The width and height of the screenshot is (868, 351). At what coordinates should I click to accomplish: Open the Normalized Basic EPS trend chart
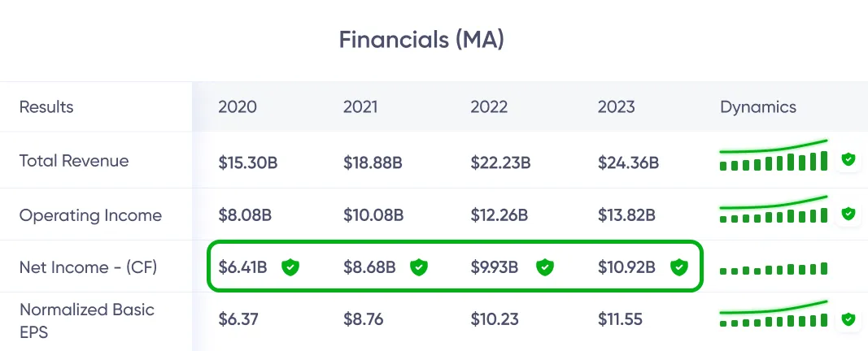point(773,318)
